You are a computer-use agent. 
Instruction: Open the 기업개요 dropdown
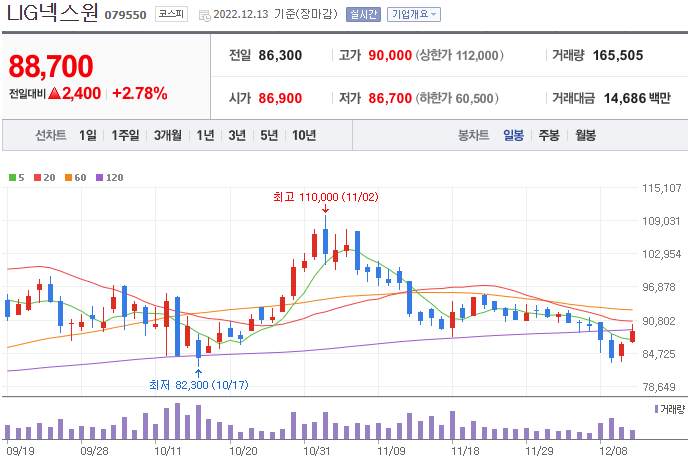[414, 14]
